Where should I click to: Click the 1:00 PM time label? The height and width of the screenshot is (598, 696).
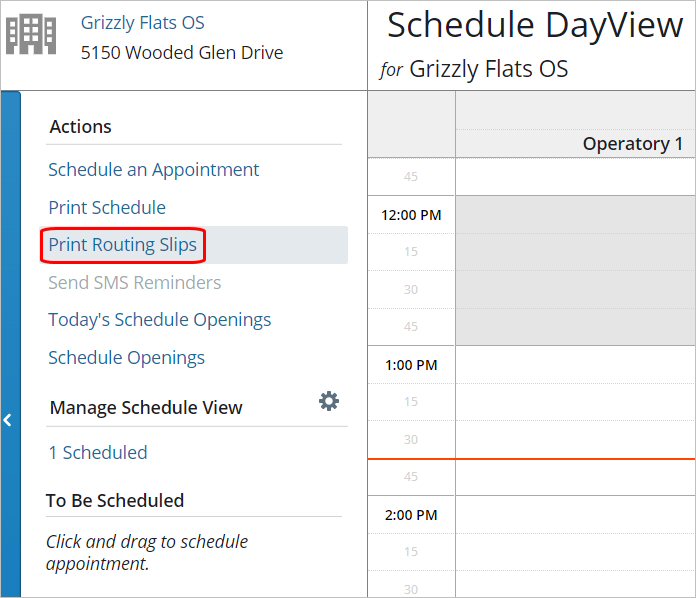[x=411, y=365]
